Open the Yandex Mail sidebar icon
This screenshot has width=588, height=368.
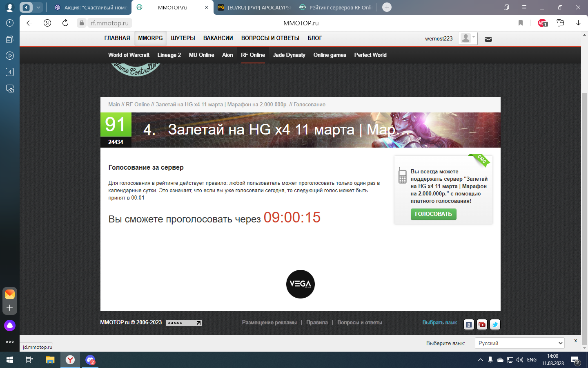(x=10, y=294)
